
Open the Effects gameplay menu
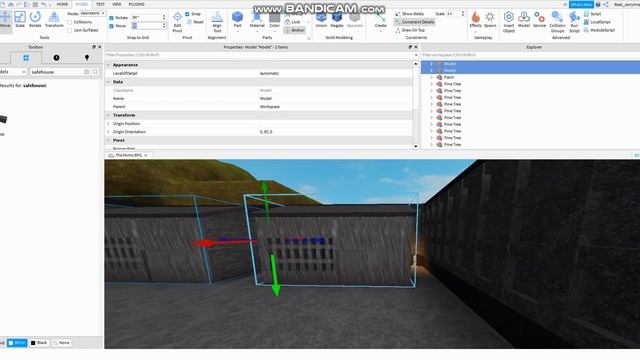point(476,20)
